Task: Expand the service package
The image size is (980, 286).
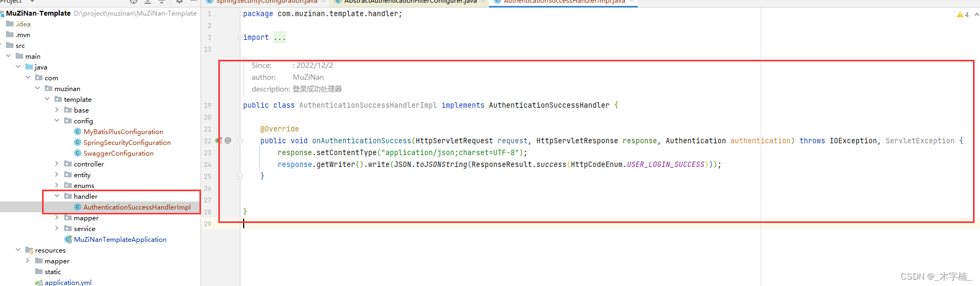Action: pyautogui.click(x=57, y=228)
